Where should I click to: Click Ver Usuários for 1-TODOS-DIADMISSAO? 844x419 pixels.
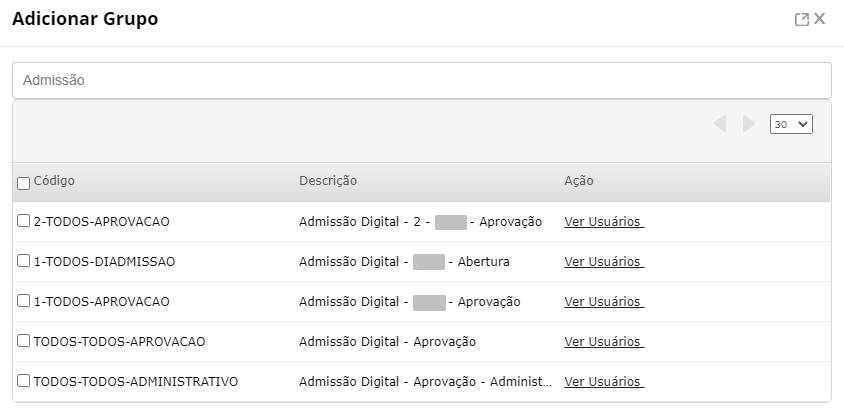(603, 261)
